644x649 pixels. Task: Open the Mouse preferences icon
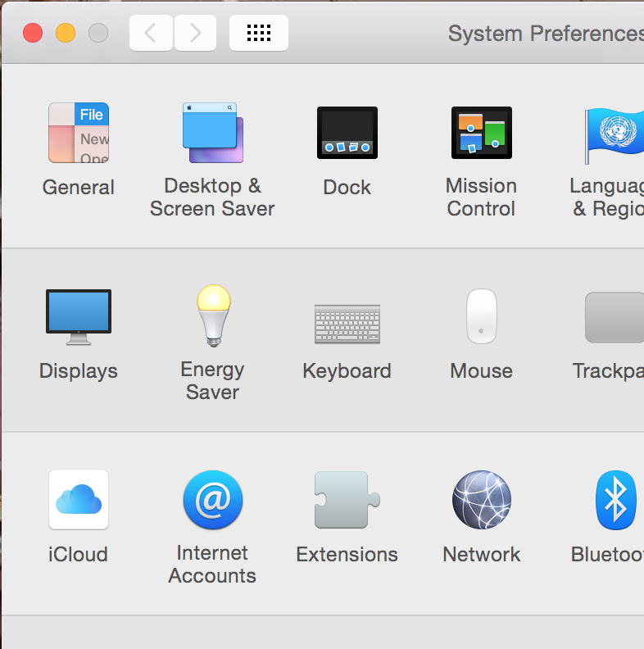482,316
